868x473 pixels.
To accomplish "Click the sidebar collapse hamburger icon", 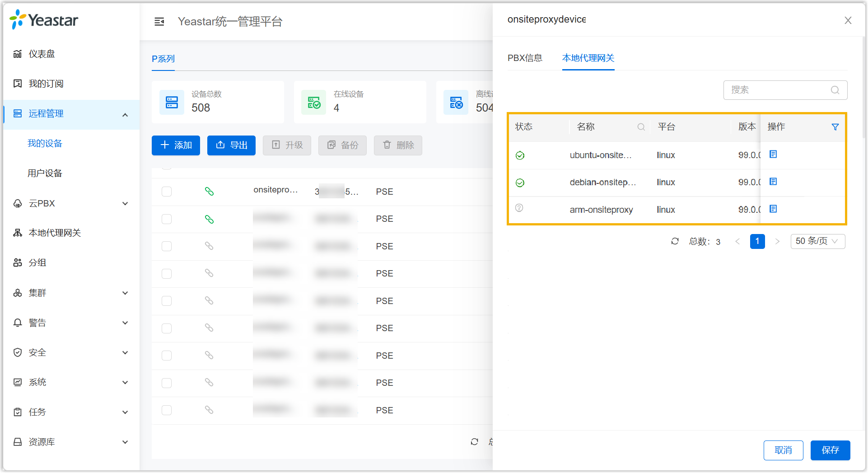I will coord(159,22).
